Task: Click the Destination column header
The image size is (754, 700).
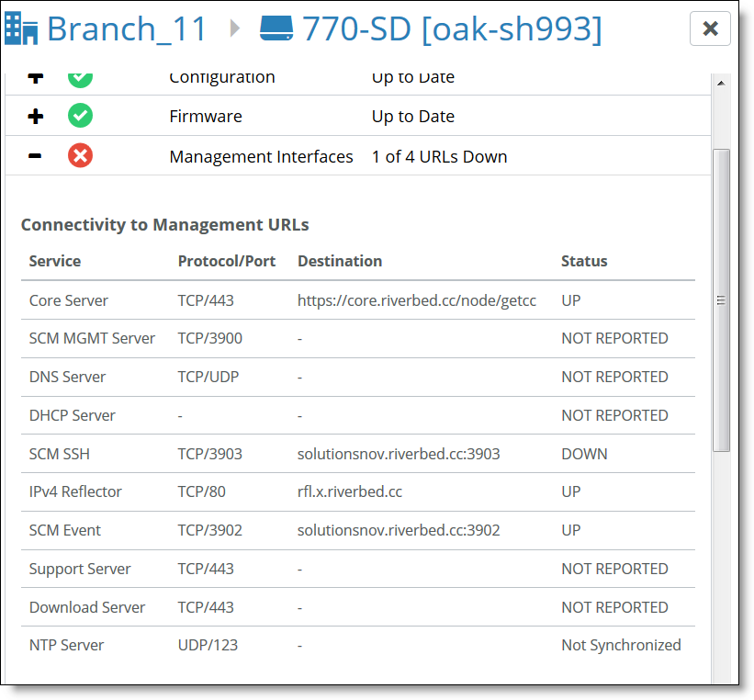Action: [x=340, y=261]
